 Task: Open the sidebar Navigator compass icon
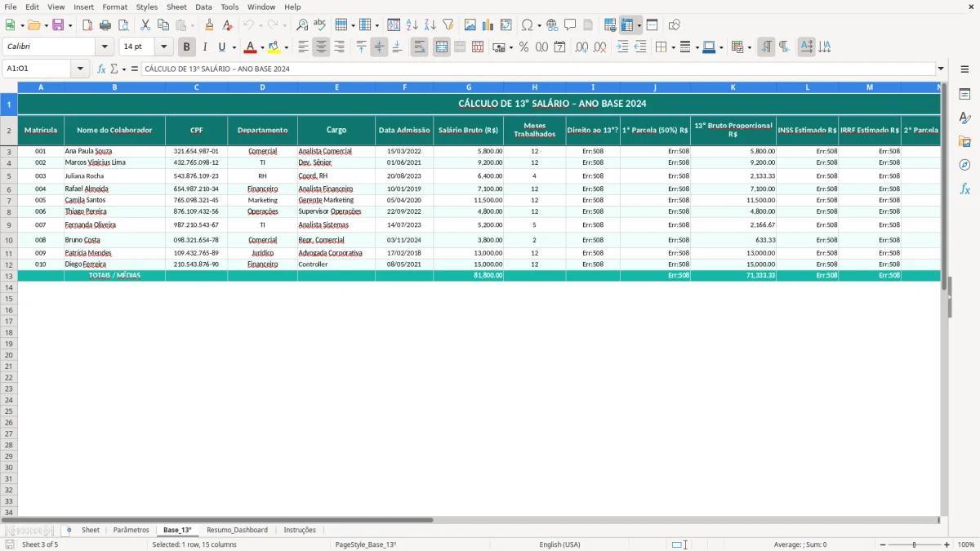pos(964,165)
